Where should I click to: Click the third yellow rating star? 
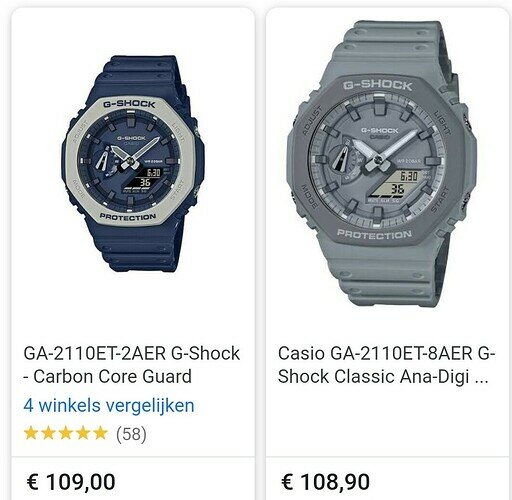click(x=66, y=433)
